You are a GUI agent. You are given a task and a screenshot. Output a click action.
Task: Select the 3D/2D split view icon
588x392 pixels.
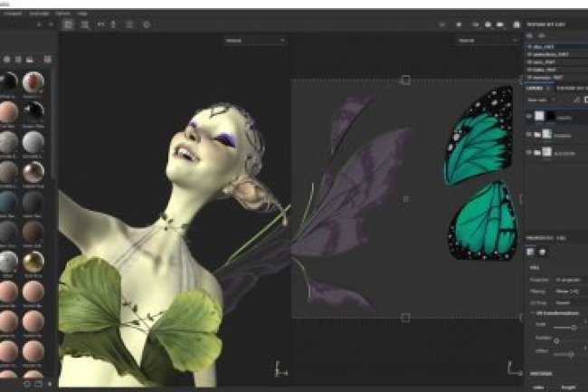66,24
